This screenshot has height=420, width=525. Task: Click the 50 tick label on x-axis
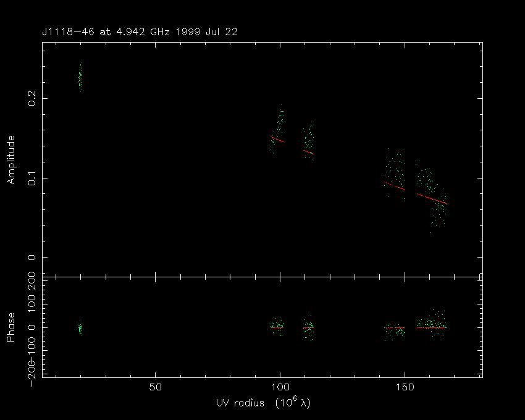[156, 387]
